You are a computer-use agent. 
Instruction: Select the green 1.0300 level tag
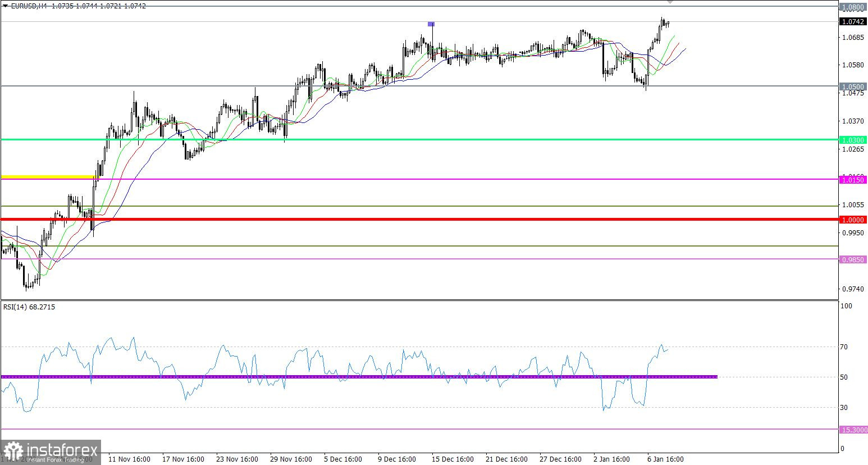coord(853,140)
